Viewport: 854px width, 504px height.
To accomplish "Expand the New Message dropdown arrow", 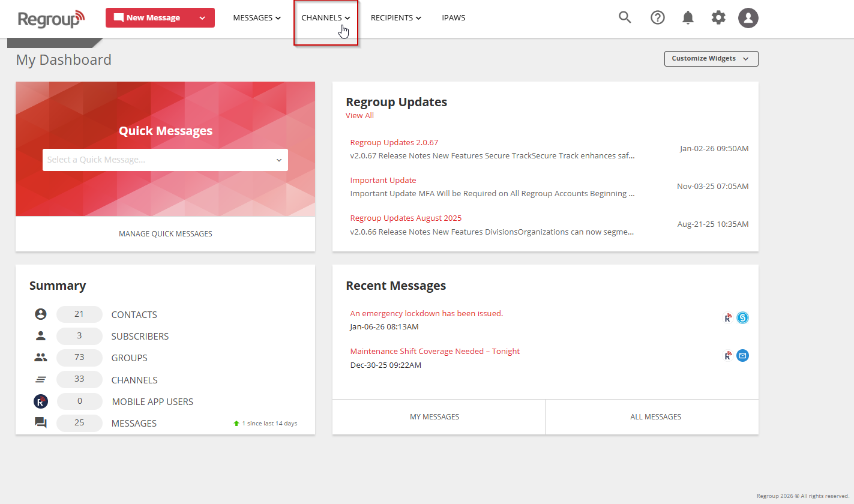I will 202,18.
